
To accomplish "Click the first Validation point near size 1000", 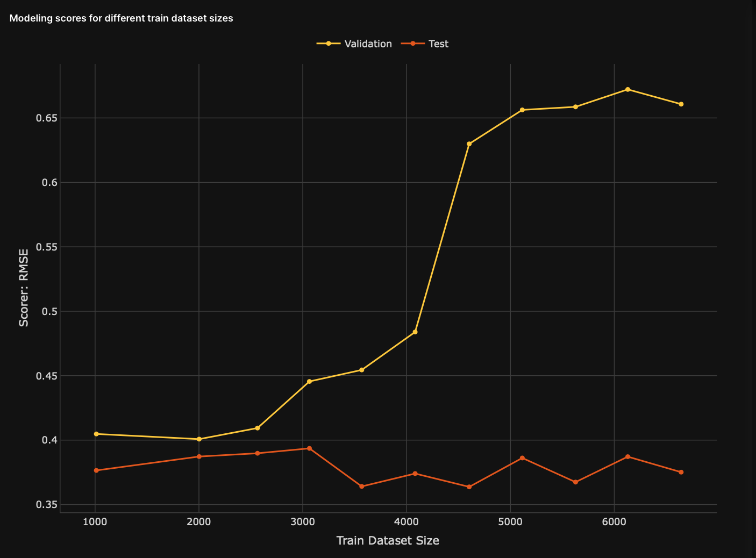I will click(x=96, y=434).
